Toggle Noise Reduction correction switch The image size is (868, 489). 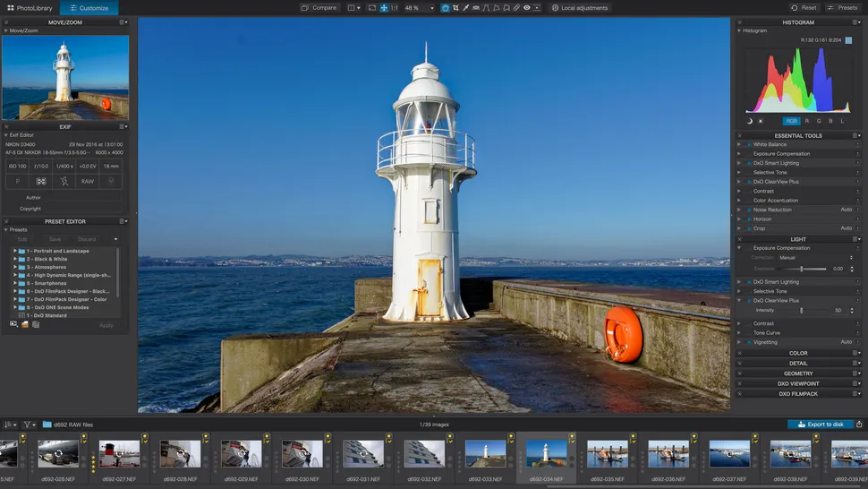point(748,210)
